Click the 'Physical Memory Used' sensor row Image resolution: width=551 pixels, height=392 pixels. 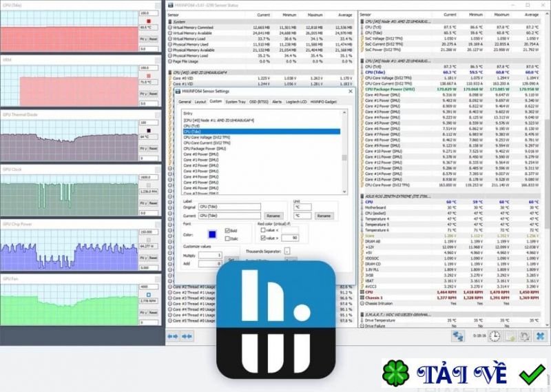click(262, 44)
